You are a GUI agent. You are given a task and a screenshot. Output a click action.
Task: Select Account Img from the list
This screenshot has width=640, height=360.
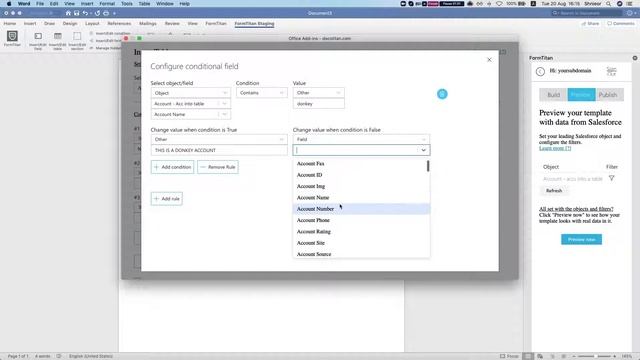point(361,186)
